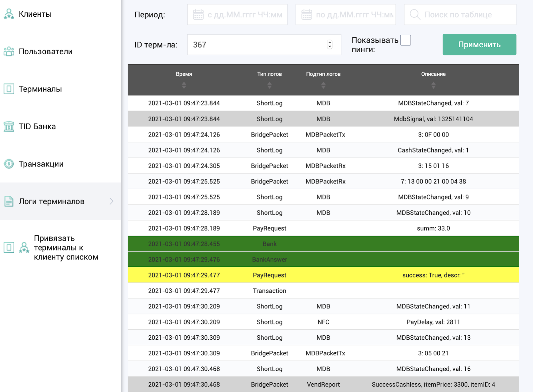Click the Пользователи group icon

tap(9, 51)
